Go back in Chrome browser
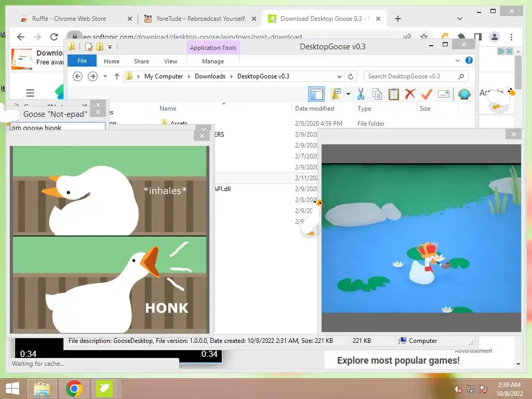This screenshot has width=532, height=399. point(21,37)
